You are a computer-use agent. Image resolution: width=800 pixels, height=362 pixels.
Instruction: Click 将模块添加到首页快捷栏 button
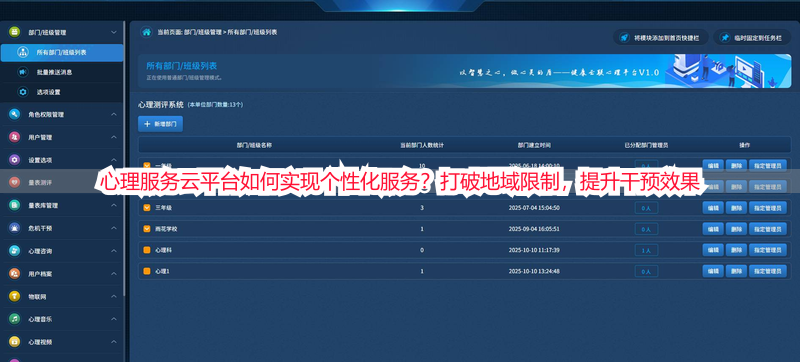coord(660,38)
